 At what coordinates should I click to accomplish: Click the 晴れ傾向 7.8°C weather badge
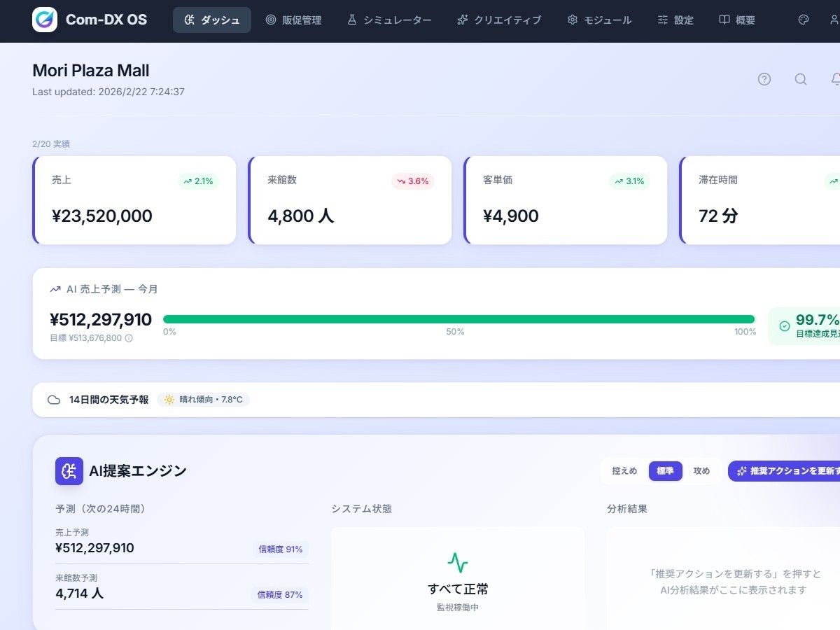tap(204, 400)
